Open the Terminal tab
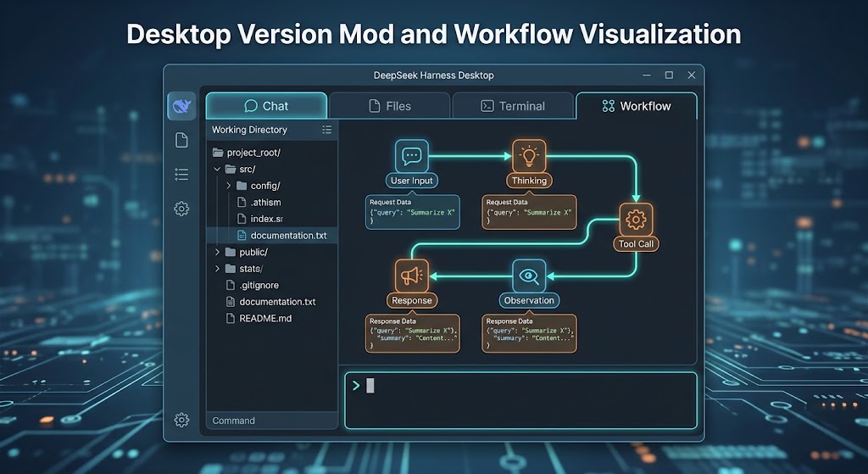 (513, 106)
